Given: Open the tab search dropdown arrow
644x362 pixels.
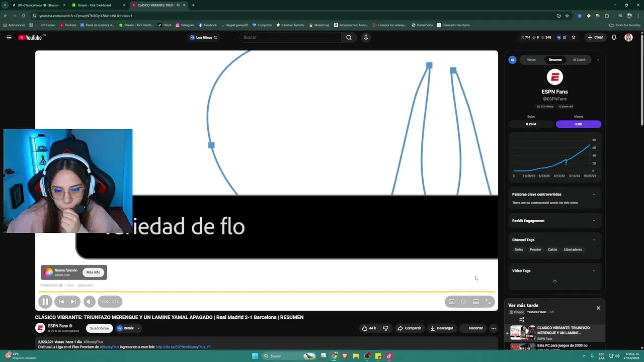Looking at the screenshot, I should (5, 5).
